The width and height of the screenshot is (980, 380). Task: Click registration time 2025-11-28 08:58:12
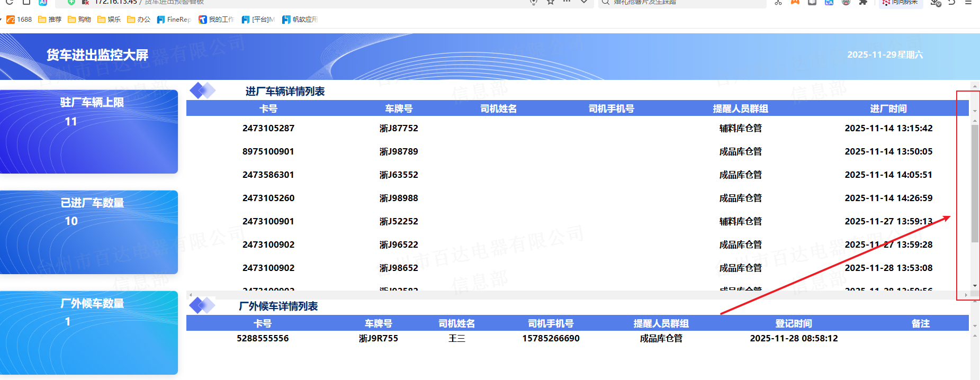point(794,338)
